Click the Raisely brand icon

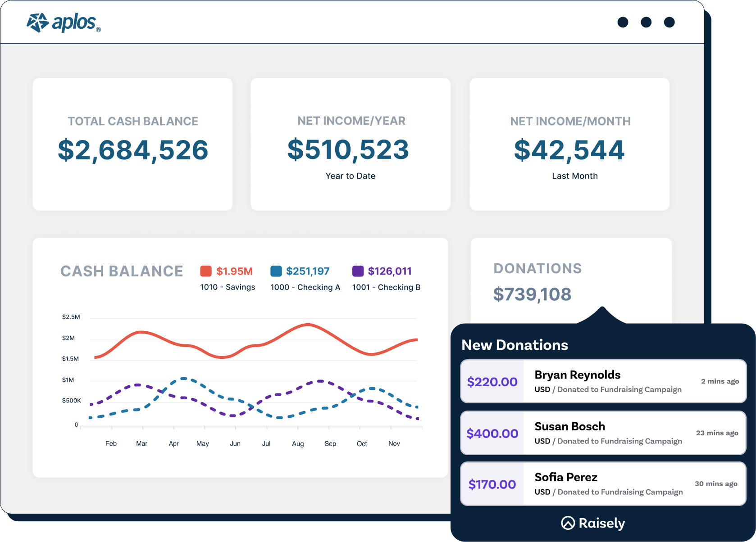coord(568,523)
